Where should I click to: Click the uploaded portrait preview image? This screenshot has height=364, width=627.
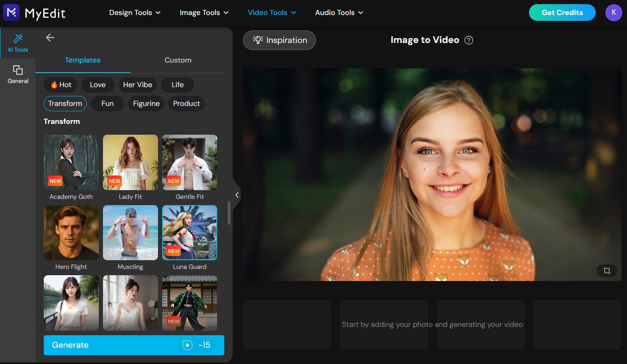tap(432, 175)
